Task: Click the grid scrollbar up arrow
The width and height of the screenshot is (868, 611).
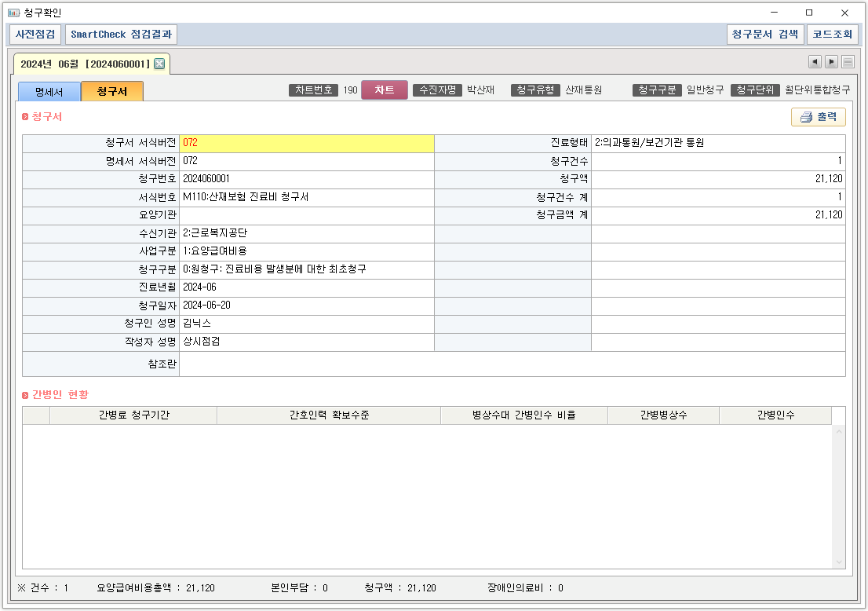Action: tap(838, 433)
